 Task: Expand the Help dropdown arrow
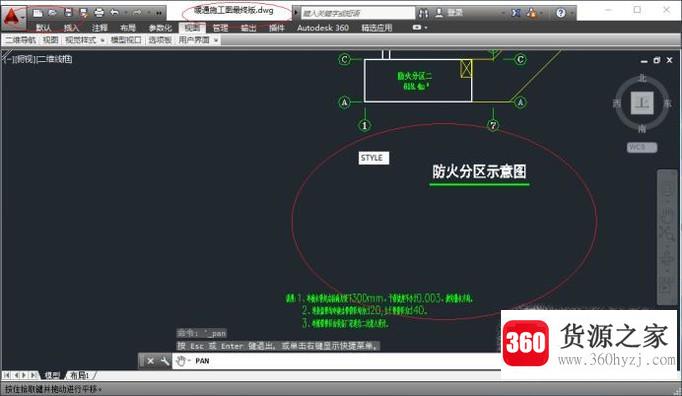click(x=571, y=13)
